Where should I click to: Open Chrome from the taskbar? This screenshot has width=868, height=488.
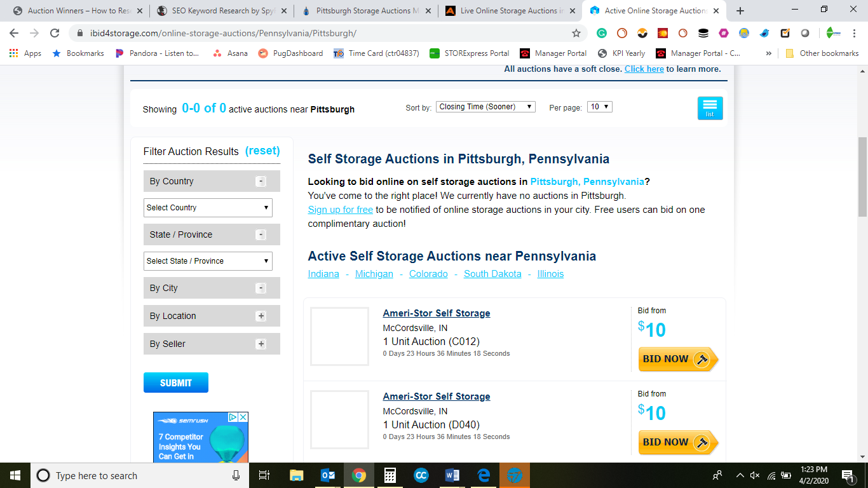pos(359,475)
